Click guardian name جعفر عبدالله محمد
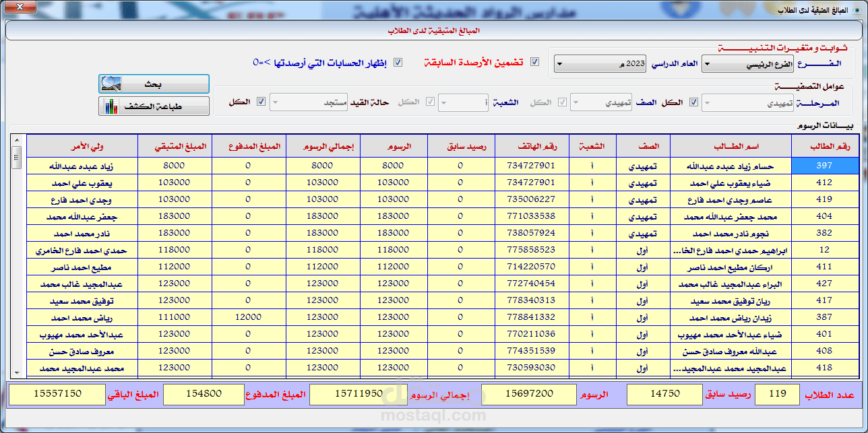The width and height of the screenshot is (868, 433). tap(82, 217)
